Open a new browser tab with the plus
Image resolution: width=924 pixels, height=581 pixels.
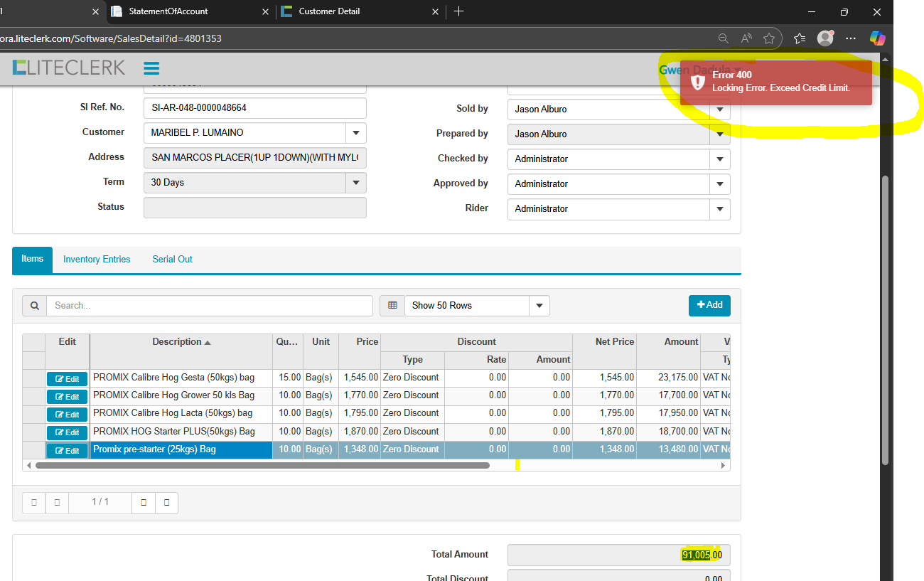coord(458,11)
